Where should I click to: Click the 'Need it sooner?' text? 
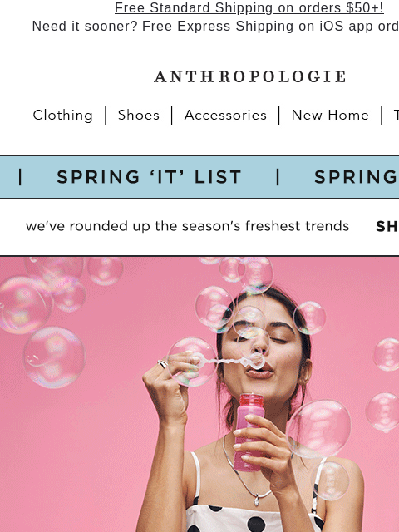(x=85, y=27)
